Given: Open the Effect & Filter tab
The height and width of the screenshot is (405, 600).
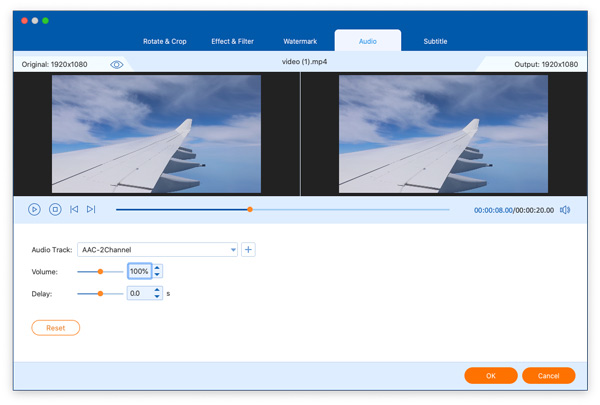Looking at the screenshot, I should (x=232, y=42).
